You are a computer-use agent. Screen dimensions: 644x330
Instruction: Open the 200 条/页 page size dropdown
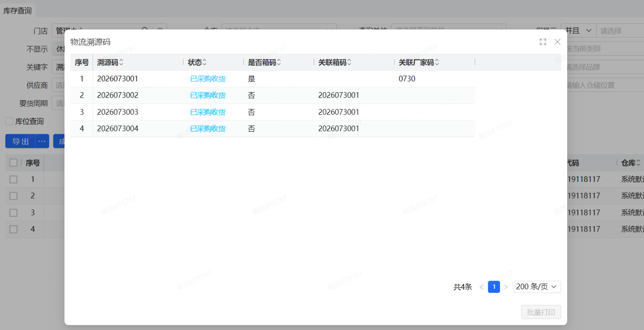537,287
